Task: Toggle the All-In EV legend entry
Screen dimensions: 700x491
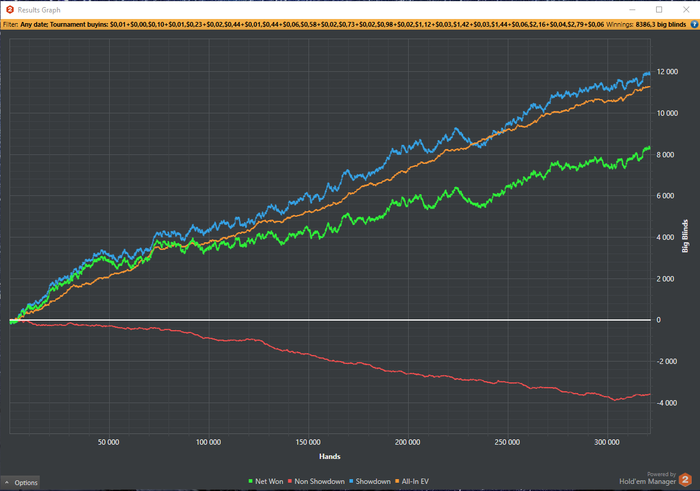Action: [x=412, y=481]
